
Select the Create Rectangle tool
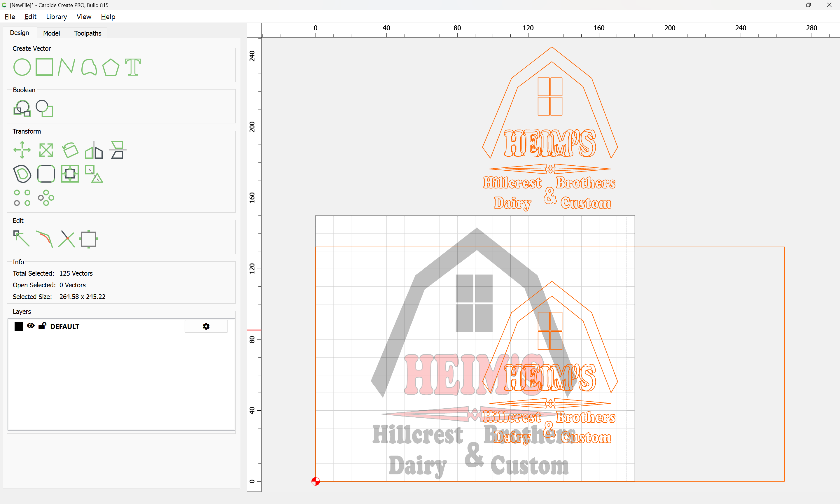44,67
